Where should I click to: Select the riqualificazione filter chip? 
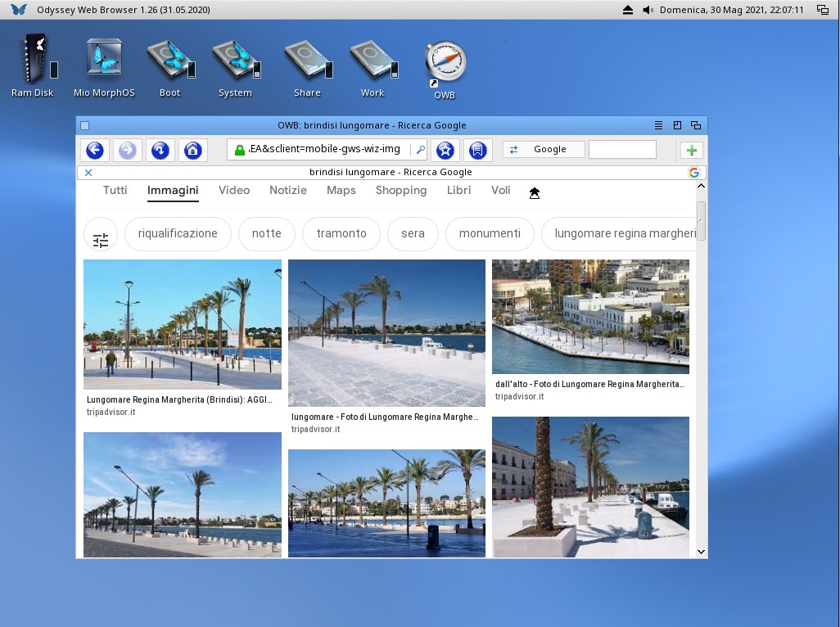click(178, 233)
